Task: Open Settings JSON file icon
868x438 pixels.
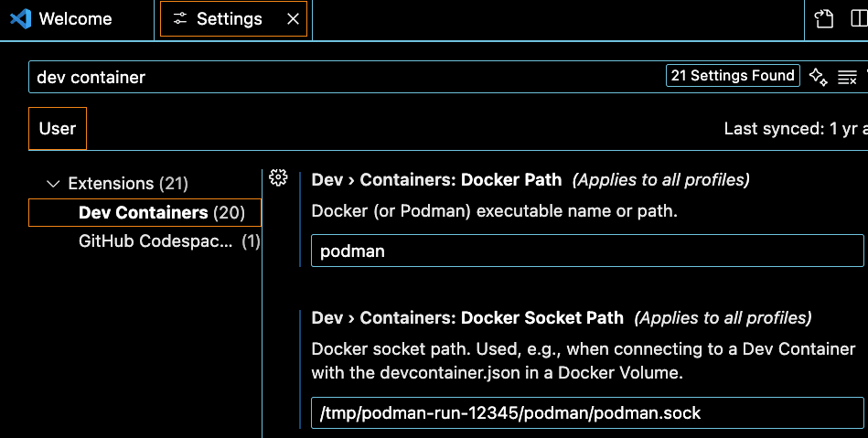Action: tap(824, 19)
